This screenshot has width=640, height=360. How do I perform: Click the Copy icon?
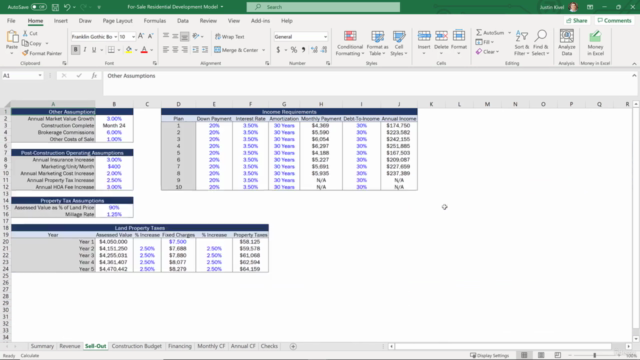25,43
